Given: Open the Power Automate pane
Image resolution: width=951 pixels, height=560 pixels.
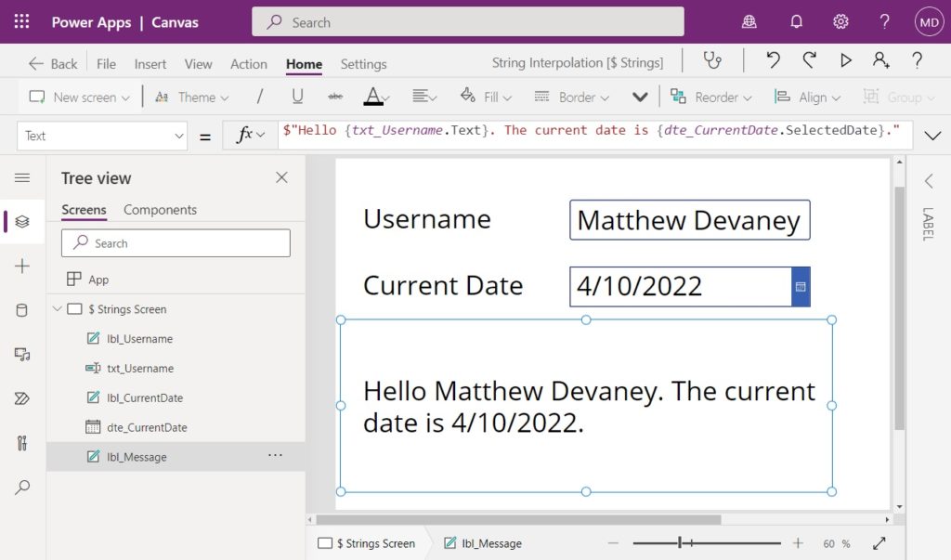Looking at the screenshot, I should pos(22,398).
